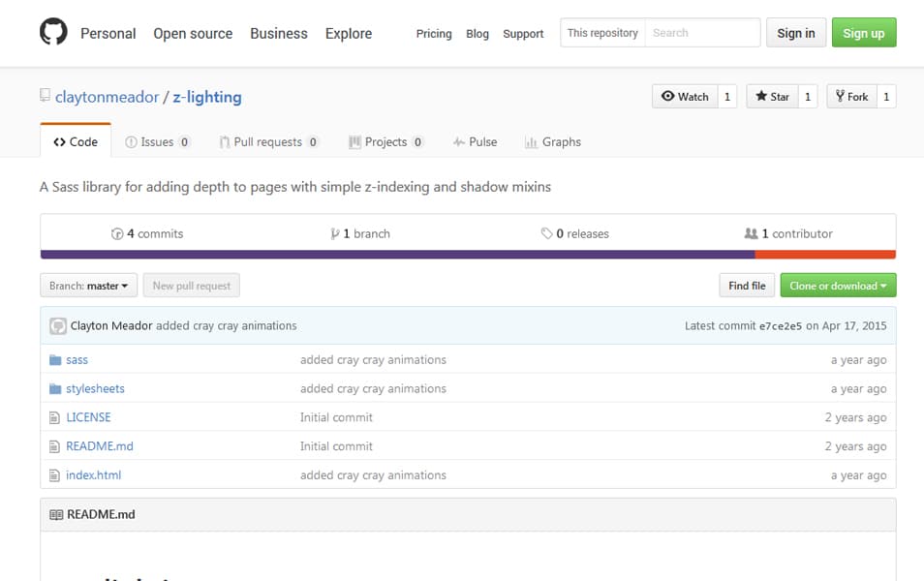Watch this repository
Viewport: 924px width, 581px height.
685,97
